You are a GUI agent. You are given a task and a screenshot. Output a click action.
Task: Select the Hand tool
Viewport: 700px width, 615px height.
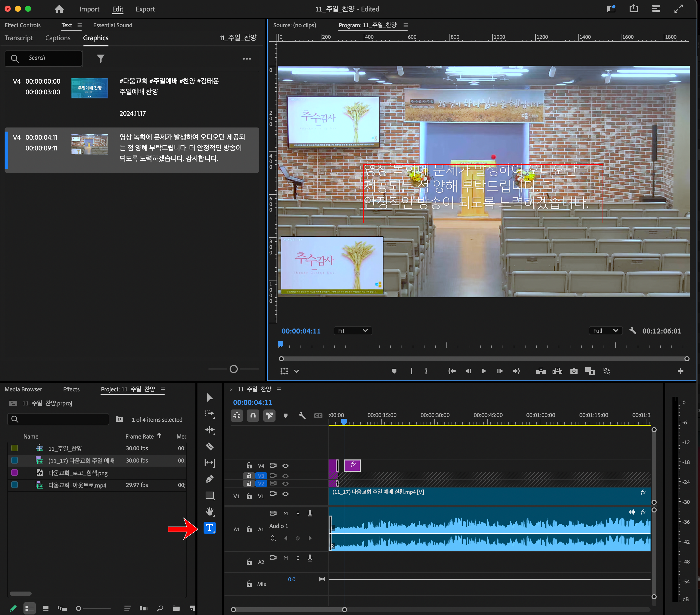(x=209, y=511)
